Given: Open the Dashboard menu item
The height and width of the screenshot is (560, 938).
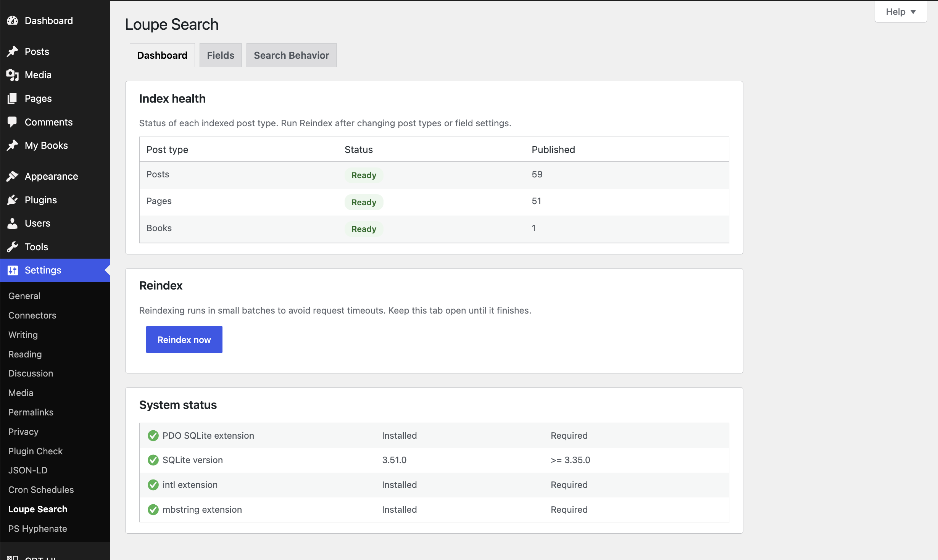Looking at the screenshot, I should (x=55, y=21).
